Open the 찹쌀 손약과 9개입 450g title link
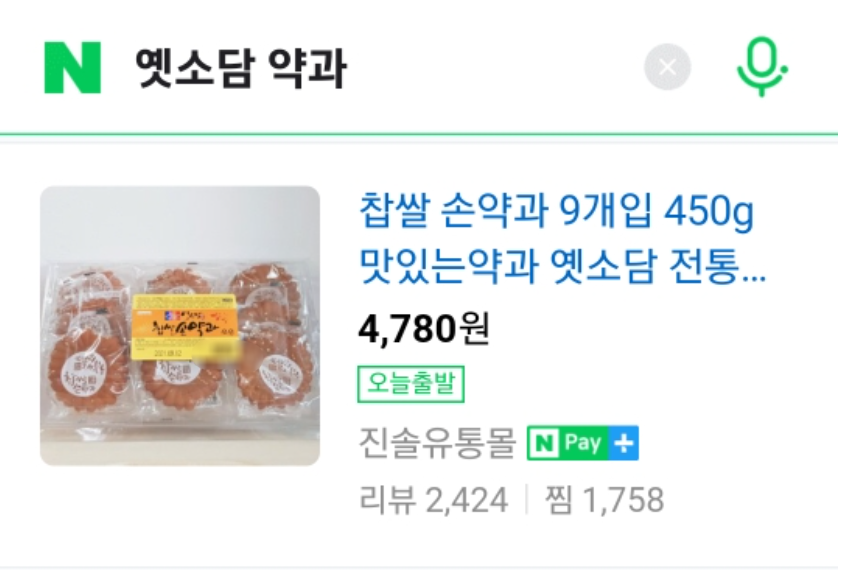The image size is (848, 576). click(x=556, y=211)
